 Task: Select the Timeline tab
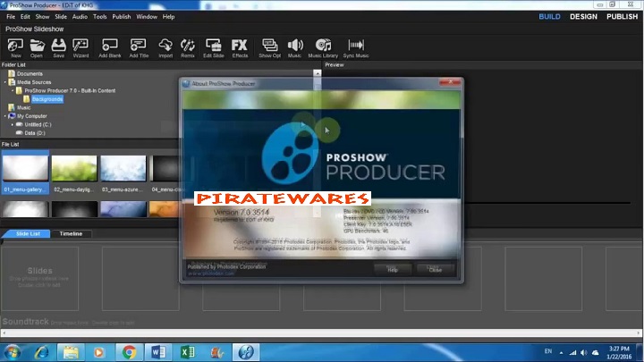[x=71, y=233]
